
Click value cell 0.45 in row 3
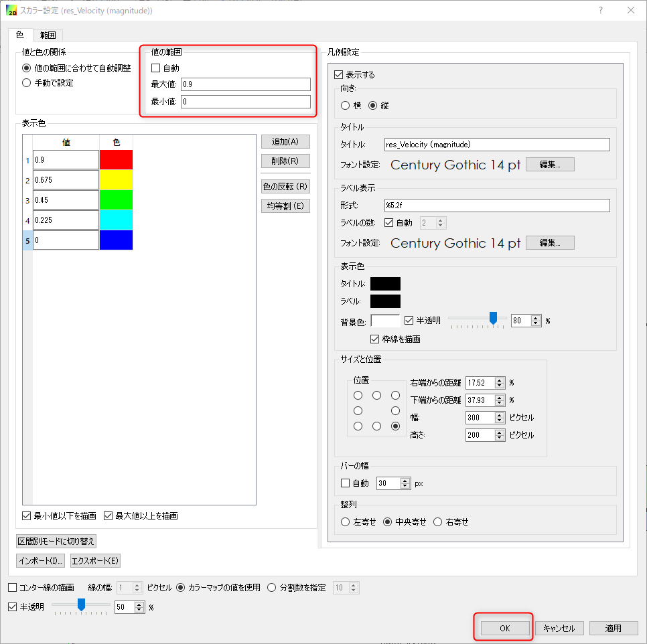(x=66, y=200)
